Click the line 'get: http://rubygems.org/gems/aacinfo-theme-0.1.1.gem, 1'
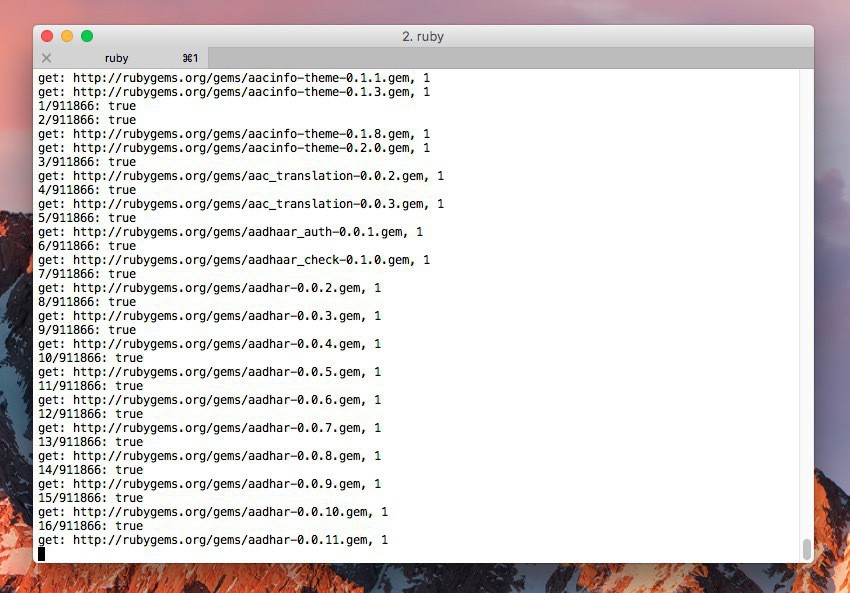 tap(234, 78)
